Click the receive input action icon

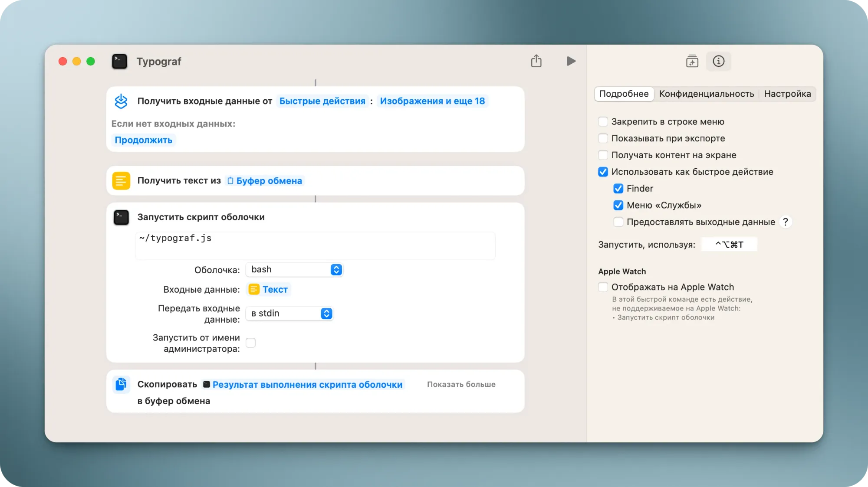121,101
